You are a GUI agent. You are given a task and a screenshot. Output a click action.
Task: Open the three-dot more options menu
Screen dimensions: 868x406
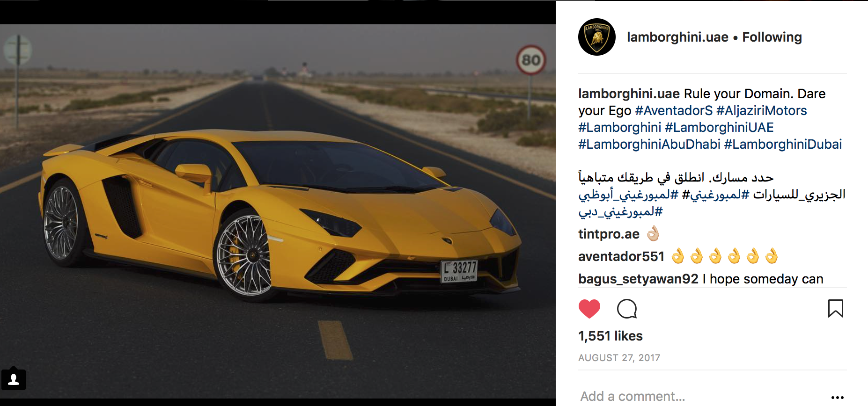(837, 397)
